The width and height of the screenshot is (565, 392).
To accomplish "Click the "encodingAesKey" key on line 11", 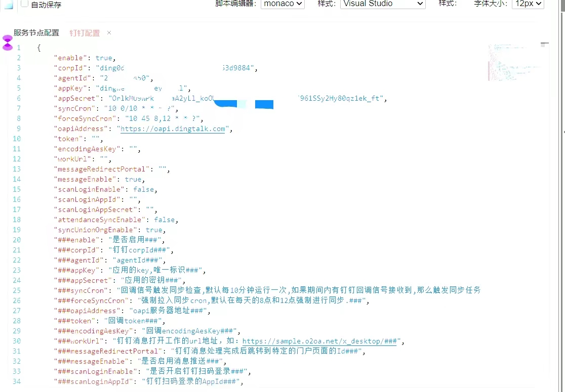I will [87, 149].
